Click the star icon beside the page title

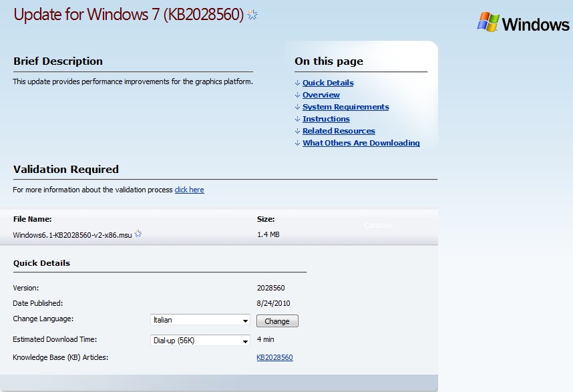[x=252, y=15]
